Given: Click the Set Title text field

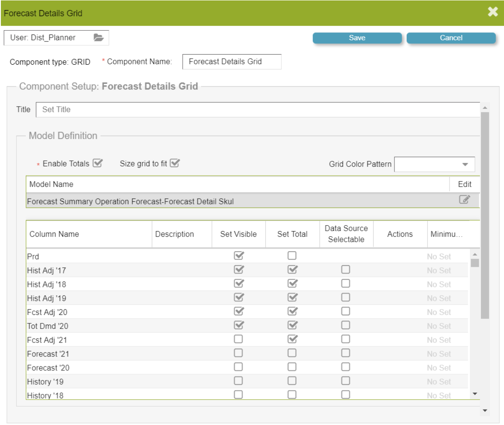Looking at the screenshot, I should [257, 110].
